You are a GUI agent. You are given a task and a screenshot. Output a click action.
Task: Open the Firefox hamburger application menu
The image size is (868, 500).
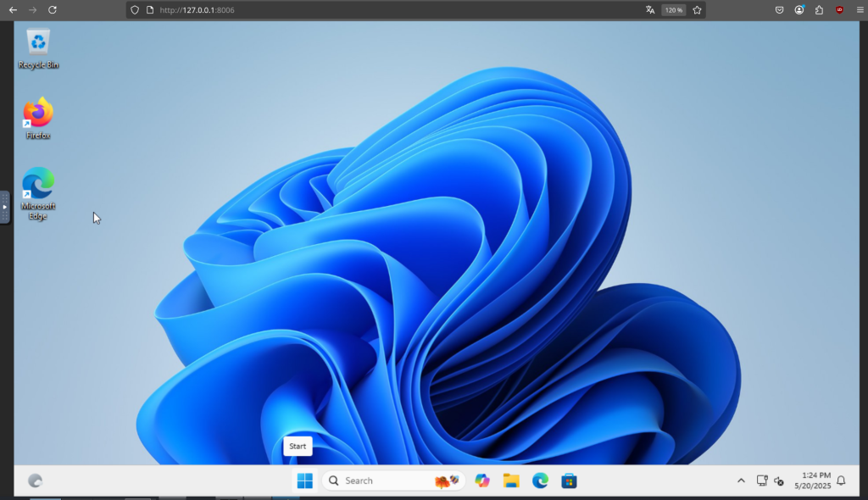[x=860, y=10]
